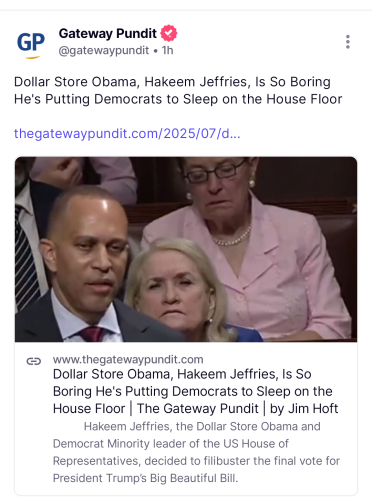Open the www.thegatewaypundit.com domain text
The image size is (372, 500).
128,359
